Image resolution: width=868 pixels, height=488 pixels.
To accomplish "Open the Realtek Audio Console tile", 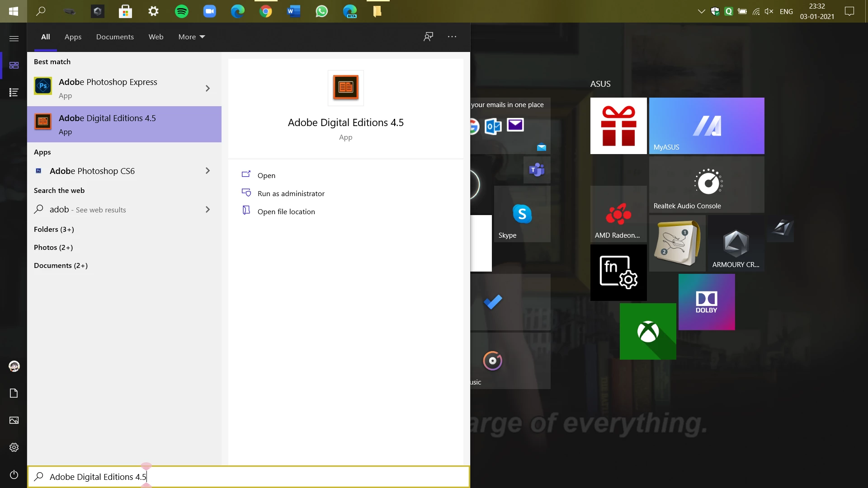I will click(x=707, y=185).
